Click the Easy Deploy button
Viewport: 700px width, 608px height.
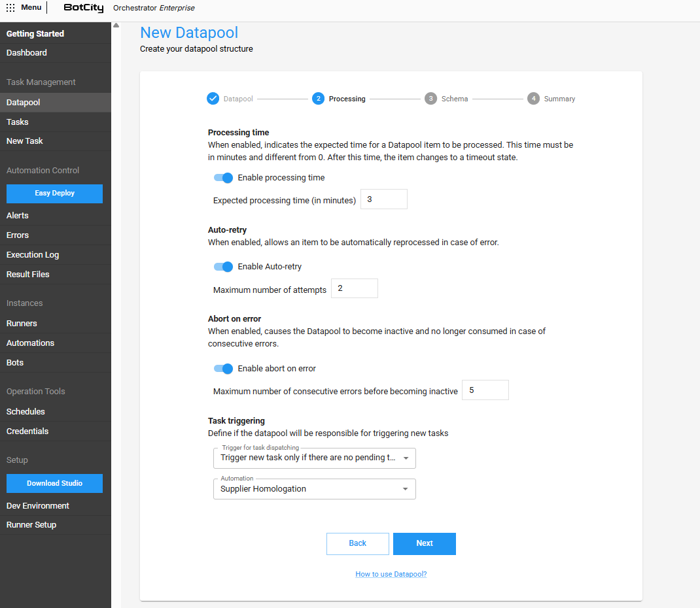pos(54,194)
